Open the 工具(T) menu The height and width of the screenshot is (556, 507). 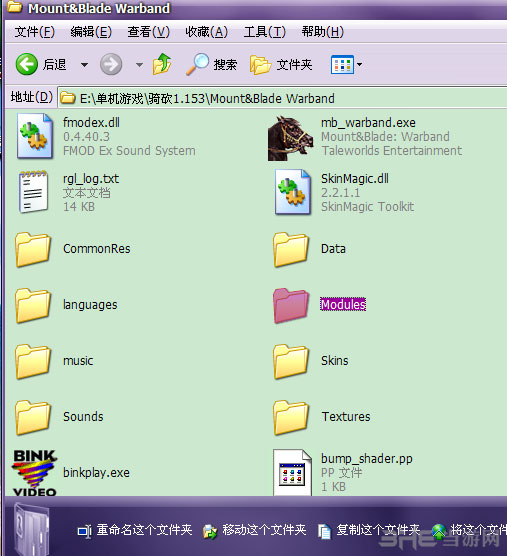(264, 32)
